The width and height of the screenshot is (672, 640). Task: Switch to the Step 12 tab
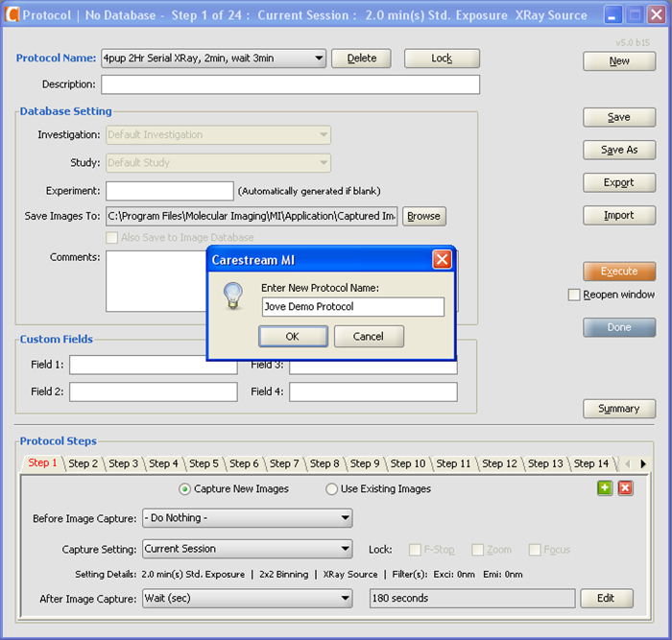point(499,463)
